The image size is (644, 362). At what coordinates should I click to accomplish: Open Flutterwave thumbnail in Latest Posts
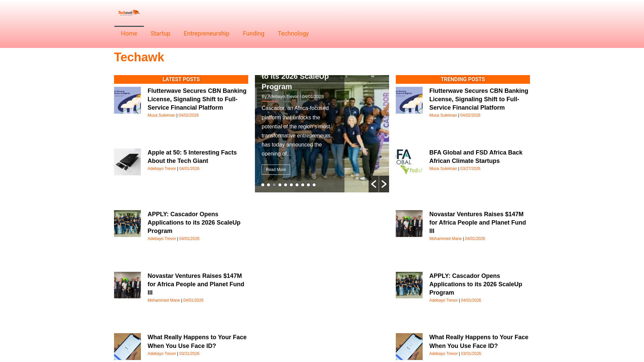127,100
